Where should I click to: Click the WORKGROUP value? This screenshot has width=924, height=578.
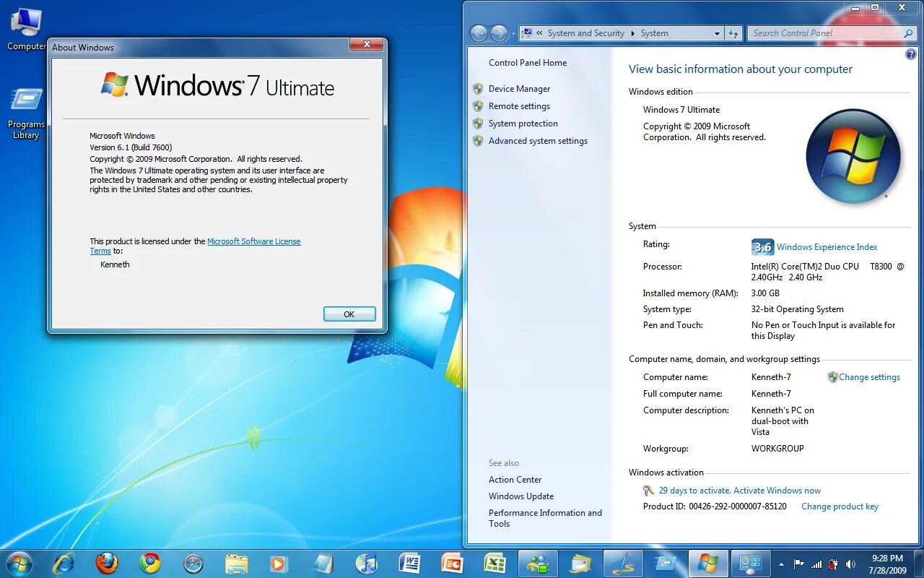tap(777, 449)
